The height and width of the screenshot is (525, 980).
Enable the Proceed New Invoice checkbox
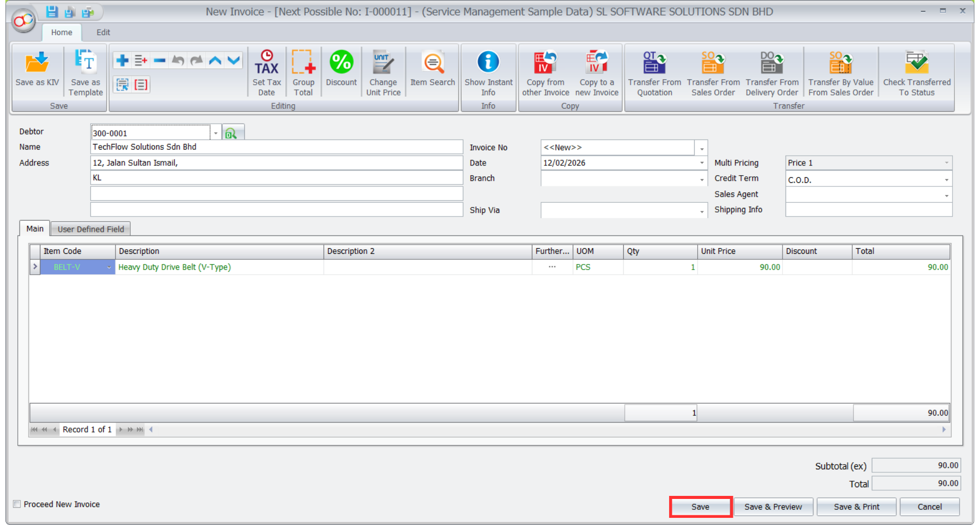(x=17, y=504)
